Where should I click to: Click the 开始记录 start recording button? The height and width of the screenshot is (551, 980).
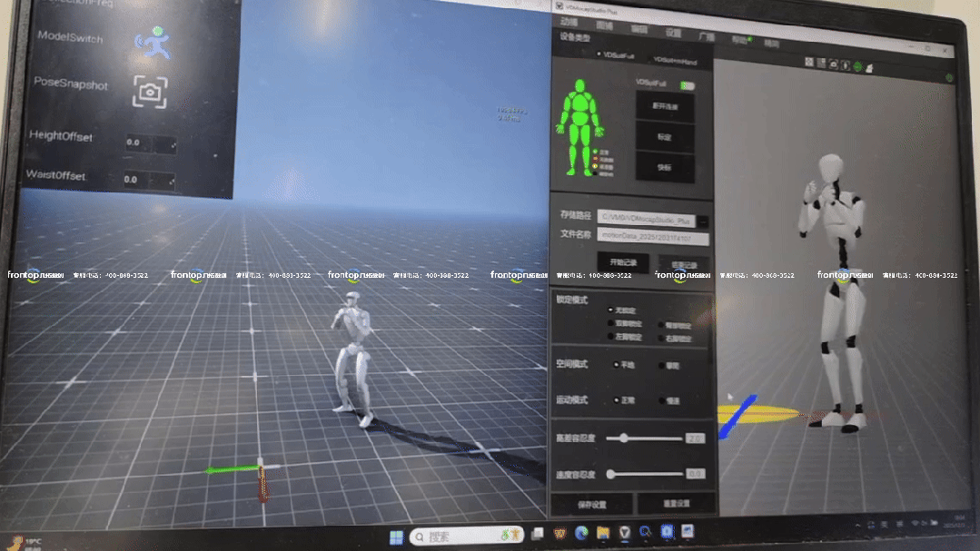pos(623,262)
